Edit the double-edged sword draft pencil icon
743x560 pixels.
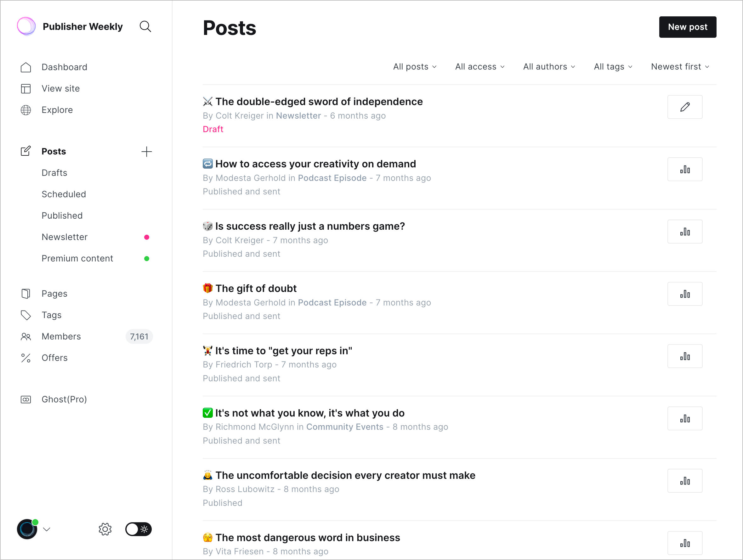(685, 107)
